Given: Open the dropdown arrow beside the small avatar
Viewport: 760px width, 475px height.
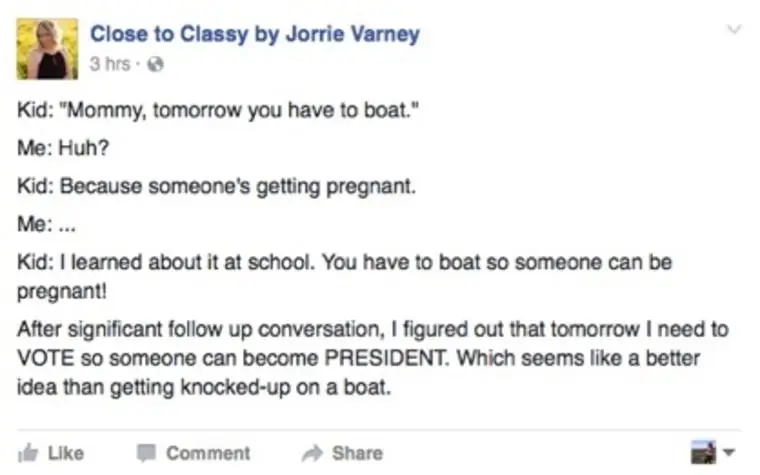Looking at the screenshot, I should [x=728, y=452].
